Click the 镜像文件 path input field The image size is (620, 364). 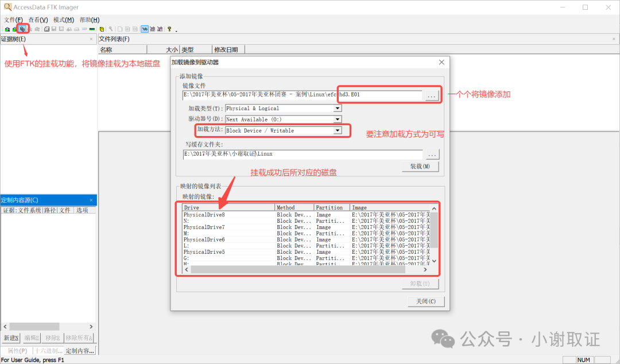tap(303, 95)
